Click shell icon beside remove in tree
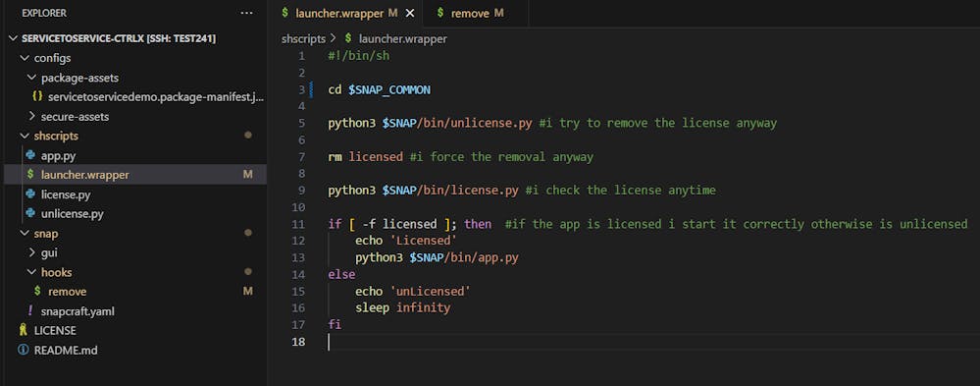The image size is (980, 386). tap(37, 291)
